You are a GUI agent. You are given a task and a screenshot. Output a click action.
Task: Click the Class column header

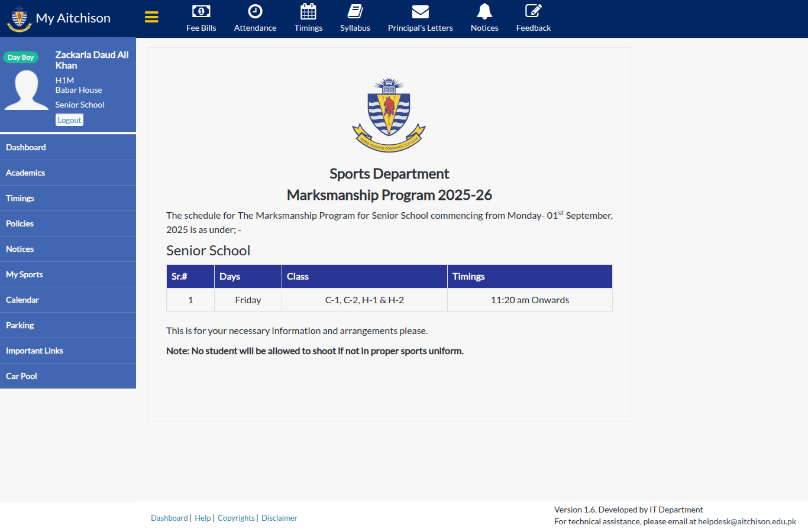pos(364,277)
